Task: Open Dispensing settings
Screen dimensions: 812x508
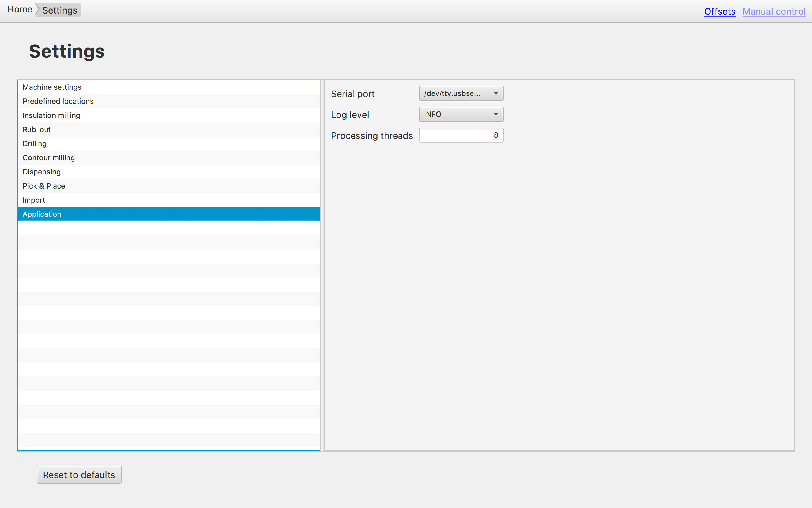Action: (169, 172)
